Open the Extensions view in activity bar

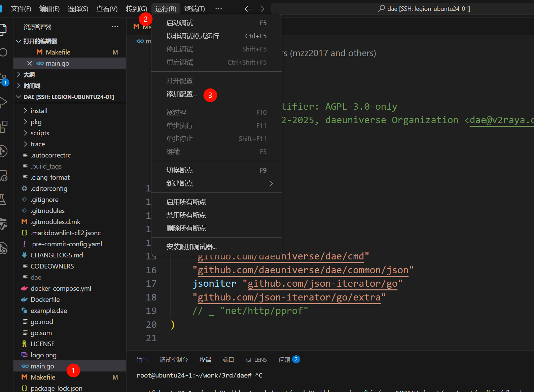click(3, 127)
